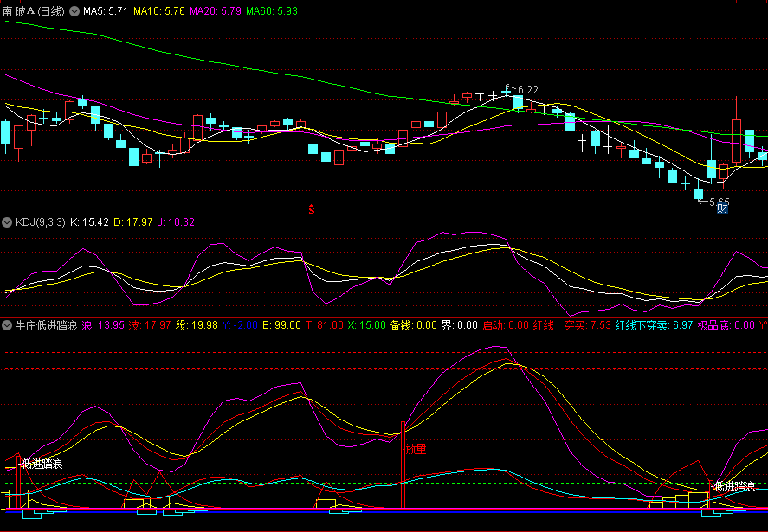This screenshot has height=532, width=768.
Task: Click the 财 finance marker icon
Action: [722, 209]
